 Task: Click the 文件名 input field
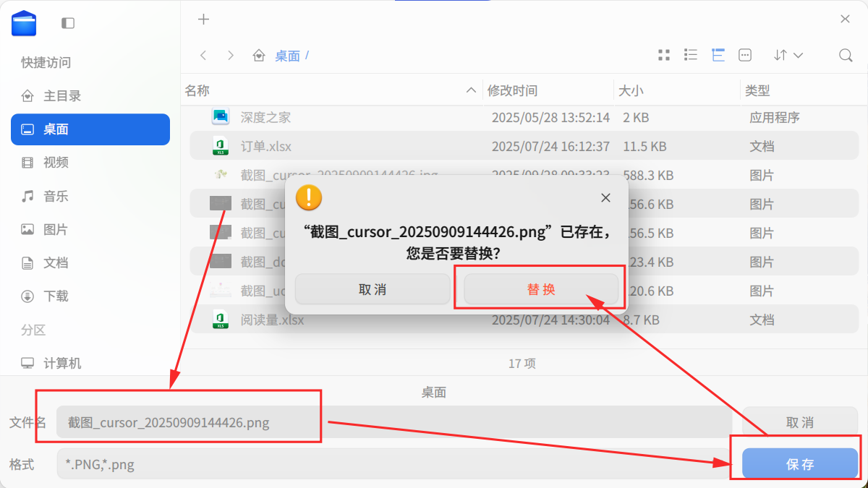click(x=394, y=422)
